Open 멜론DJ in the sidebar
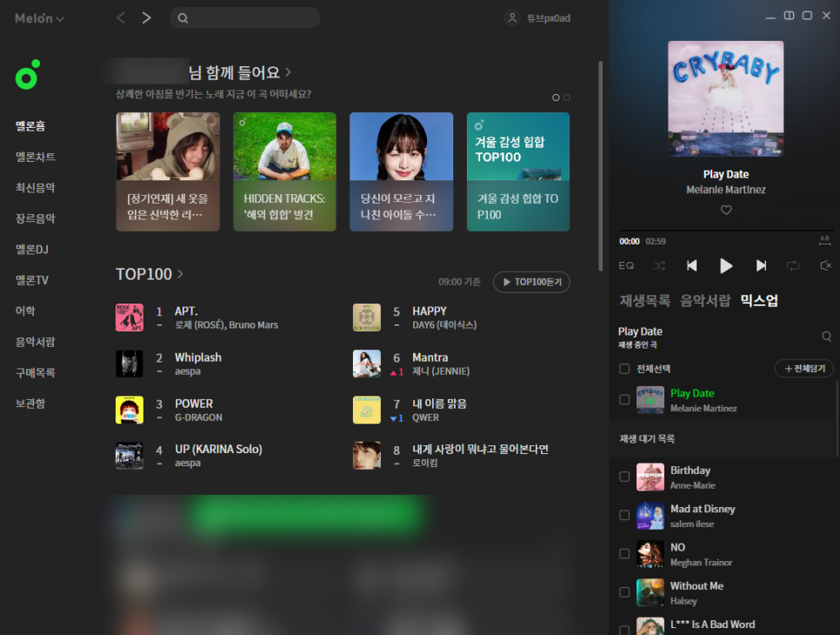Viewport: 840px width, 635px height. tap(32, 249)
